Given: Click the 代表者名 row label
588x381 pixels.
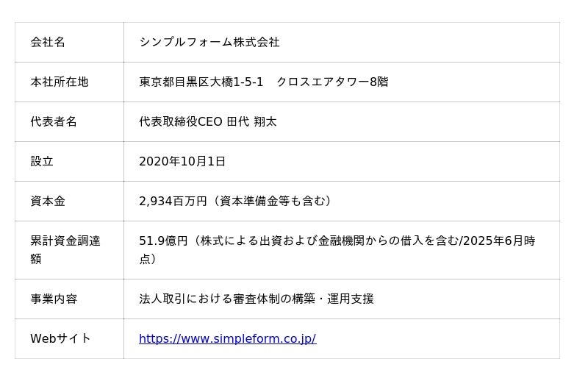Looking at the screenshot, I should coord(54,122).
